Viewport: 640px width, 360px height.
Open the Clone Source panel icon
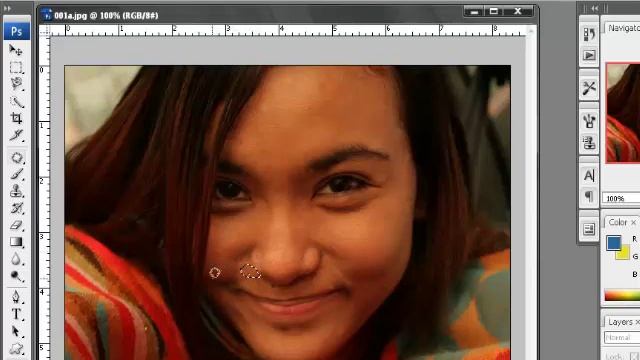coord(589,143)
